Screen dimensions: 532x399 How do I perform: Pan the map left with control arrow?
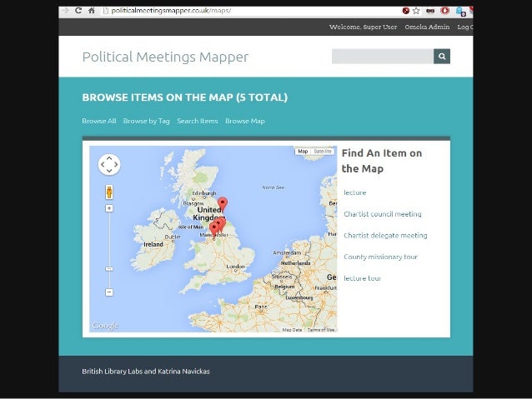click(x=103, y=165)
